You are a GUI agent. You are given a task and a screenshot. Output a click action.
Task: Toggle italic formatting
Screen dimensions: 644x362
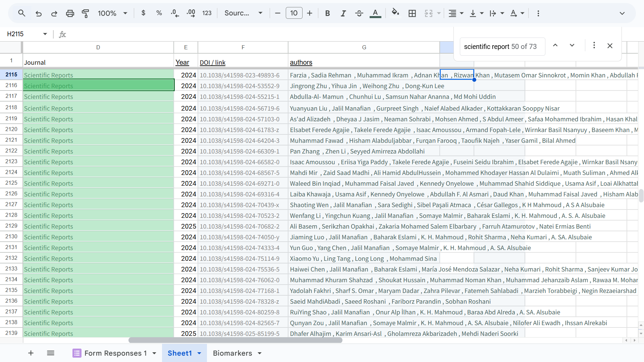(343, 13)
